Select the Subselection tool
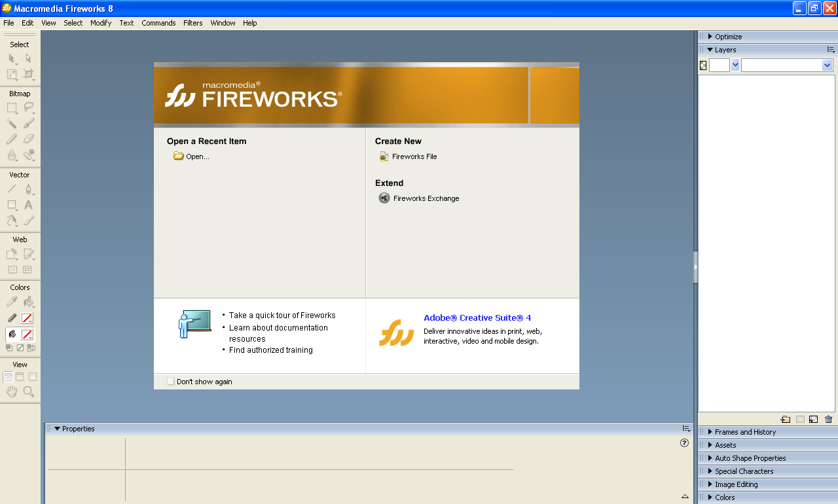 coord(28,58)
